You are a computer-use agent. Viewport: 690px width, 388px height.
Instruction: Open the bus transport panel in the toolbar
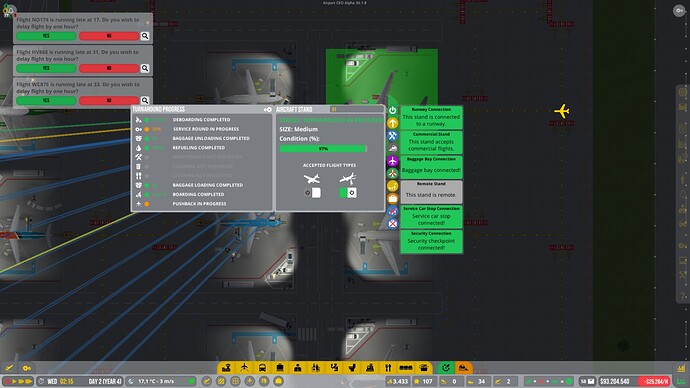click(262, 368)
